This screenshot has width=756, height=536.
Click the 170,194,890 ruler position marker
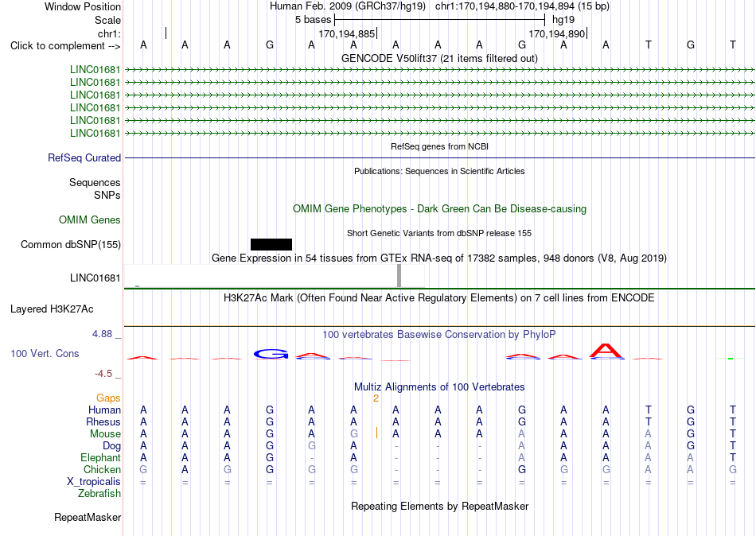click(557, 33)
